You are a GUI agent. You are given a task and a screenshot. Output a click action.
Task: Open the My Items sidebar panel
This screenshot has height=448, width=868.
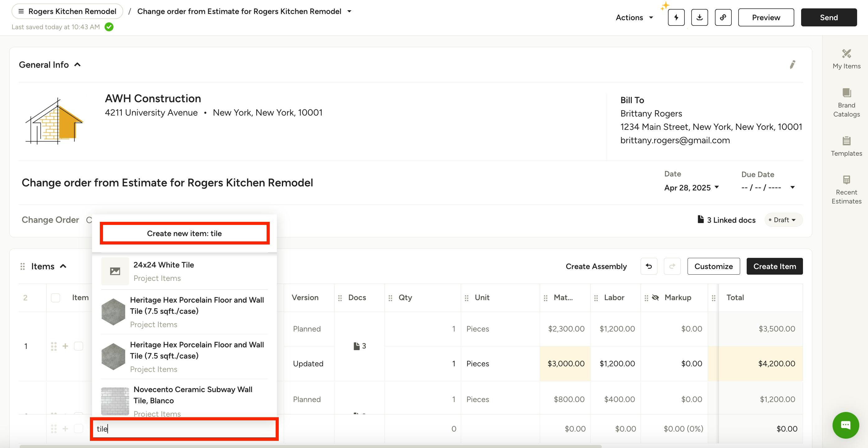846,59
